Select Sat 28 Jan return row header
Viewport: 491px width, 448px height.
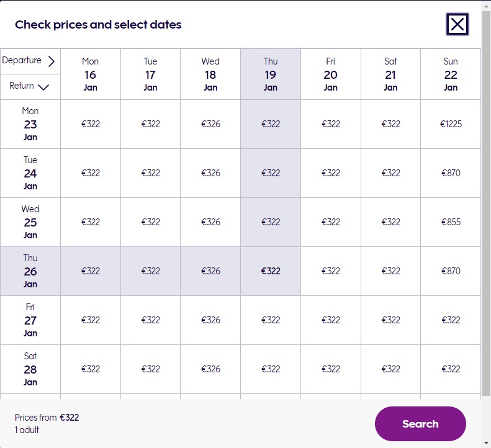[30, 369]
